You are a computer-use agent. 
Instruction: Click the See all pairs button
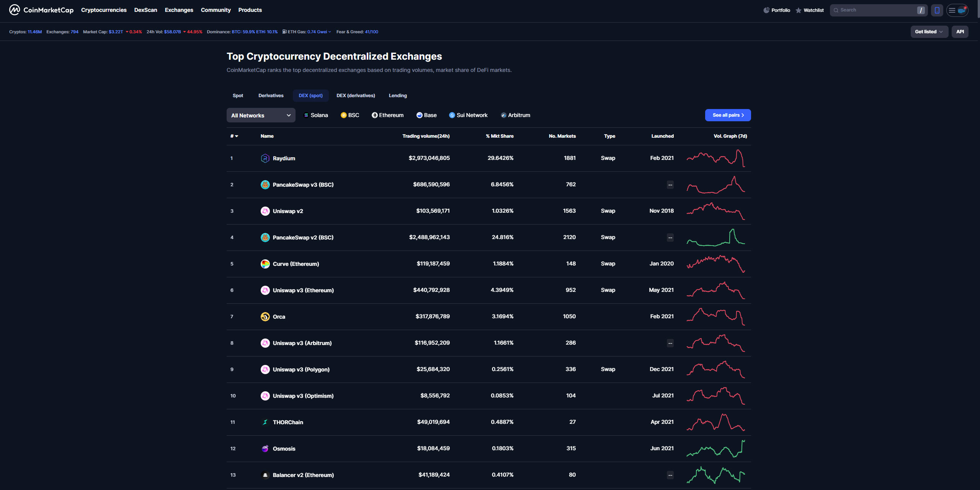click(x=727, y=115)
